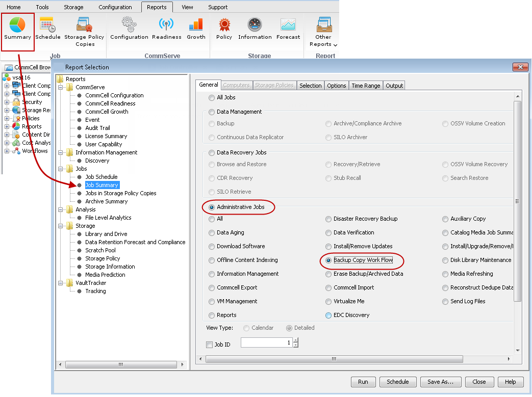
Task: Select the Content Director node icon
Action: tap(16, 135)
